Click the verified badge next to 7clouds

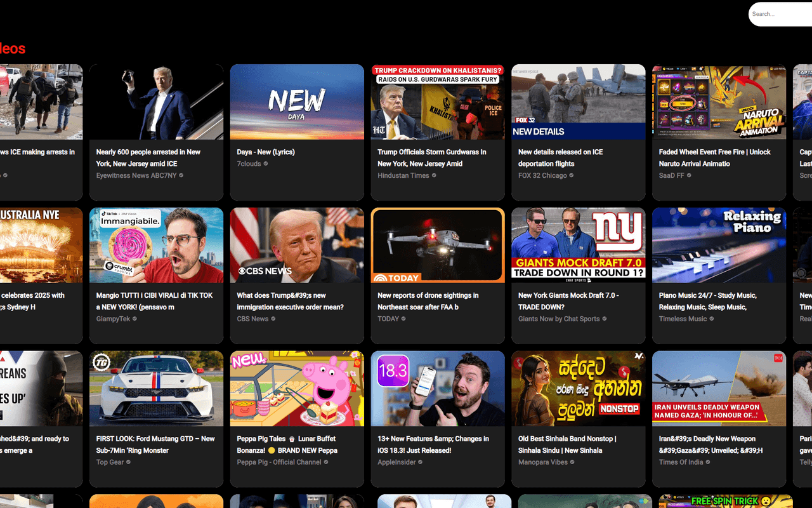266,164
